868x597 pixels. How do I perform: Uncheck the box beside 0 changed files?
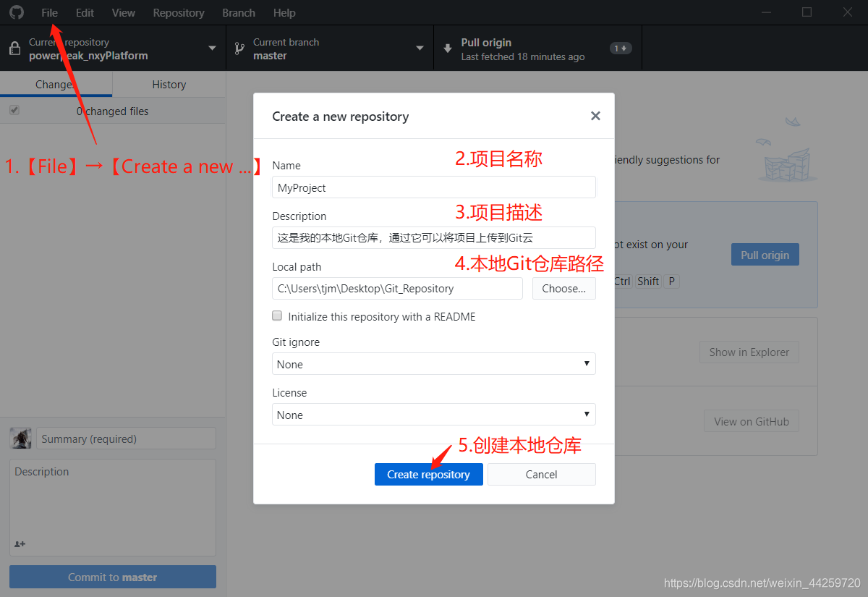click(15, 110)
